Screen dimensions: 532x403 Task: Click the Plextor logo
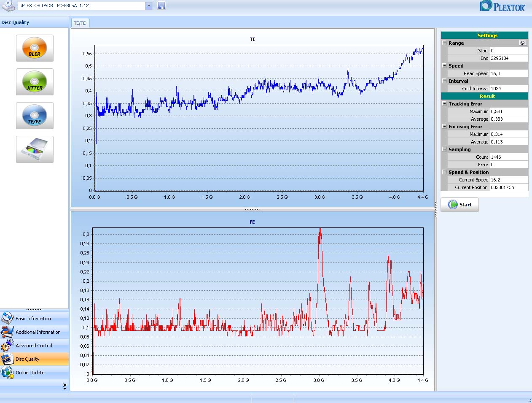point(502,6)
